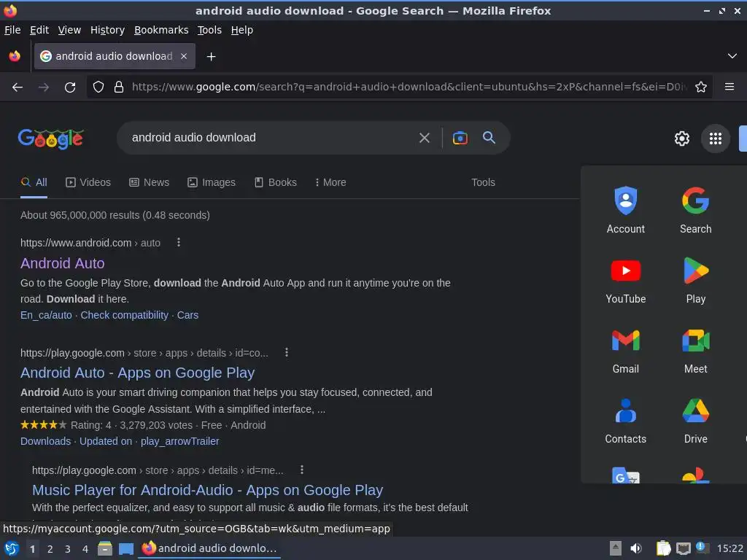This screenshot has width=747, height=560.
Task: Click the magnifier search button
Action: [489, 138]
